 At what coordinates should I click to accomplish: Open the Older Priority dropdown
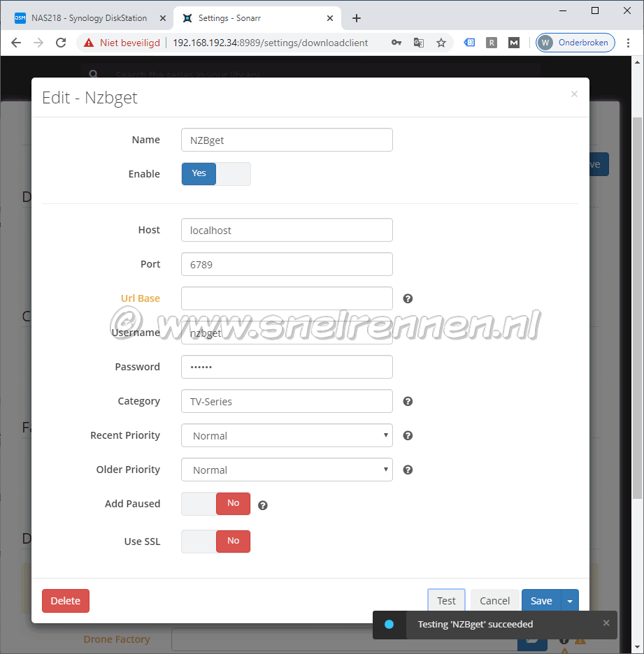(x=287, y=470)
